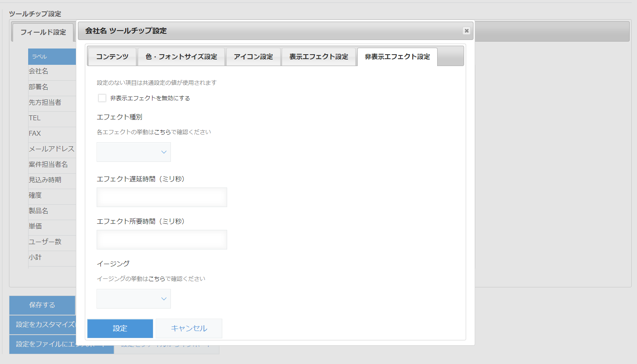
Task: Click the エフェクト所要時間 input field
Action: (x=161, y=240)
